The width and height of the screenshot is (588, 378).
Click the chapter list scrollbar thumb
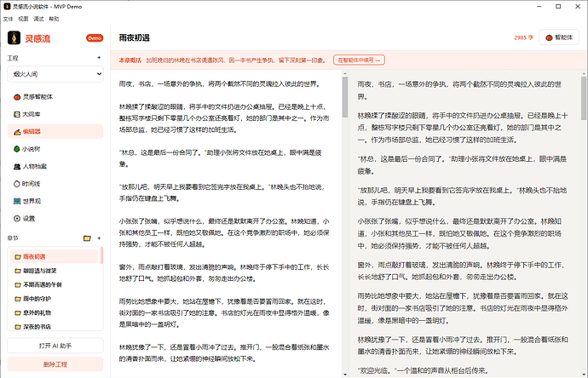coord(101,255)
